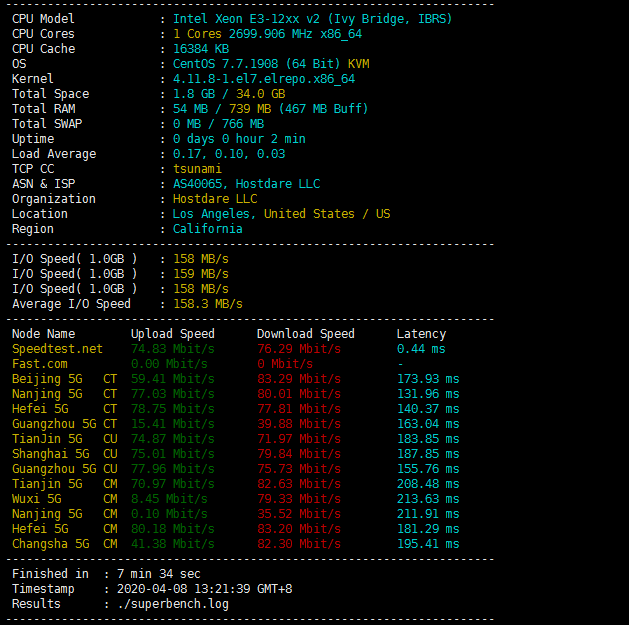Screen dimensions: 629x625
Task: Click the Los Angeles location value
Action: click(x=281, y=214)
